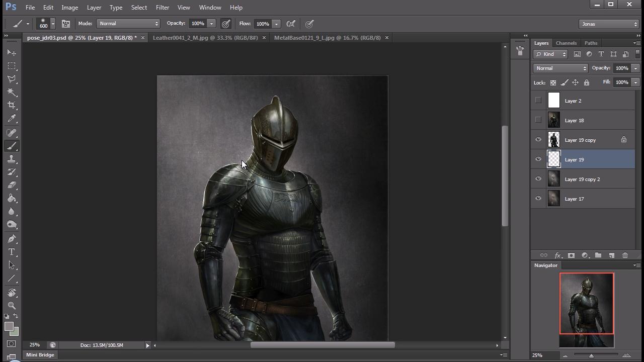Screen dimensions: 644x362
Task: Select the Polygonal Lasso tool
Action: click(12, 79)
